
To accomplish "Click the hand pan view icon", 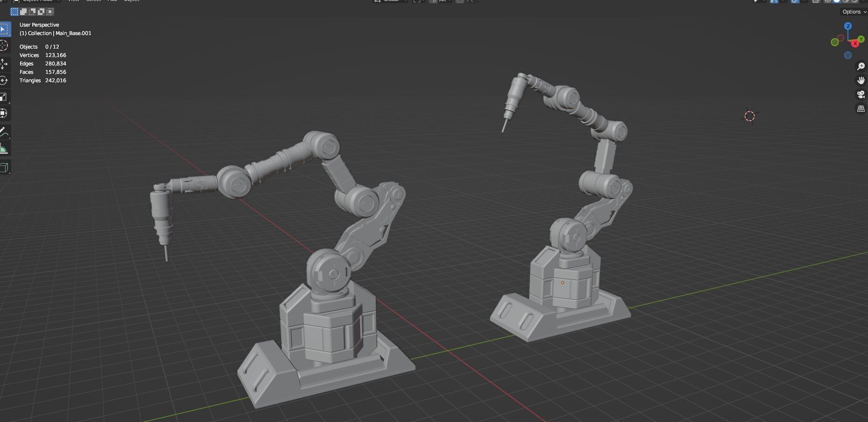I will click(861, 80).
